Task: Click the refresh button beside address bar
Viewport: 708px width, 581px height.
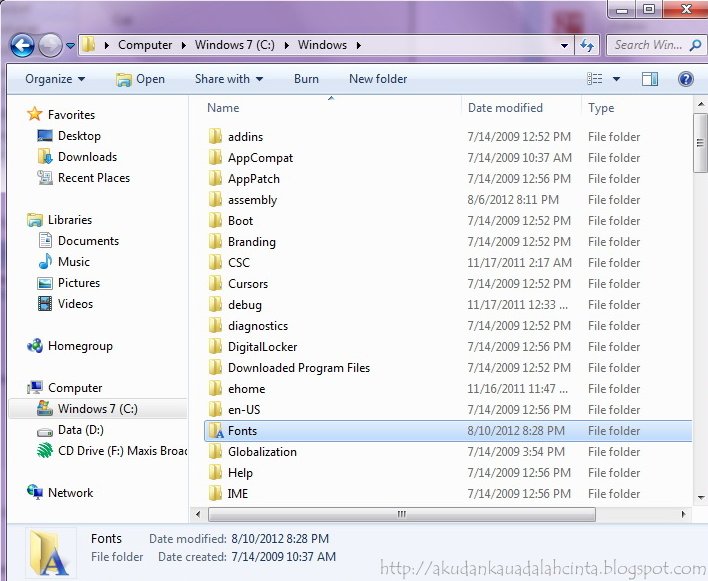Action: click(x=587, y=45)
